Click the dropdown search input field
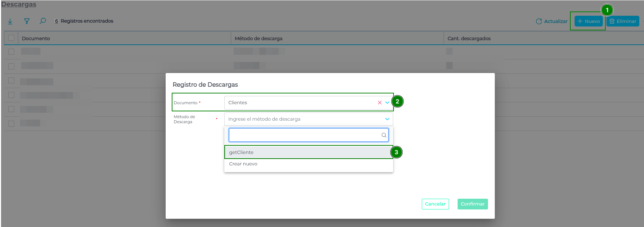The image size is (644, 227). pos(305,135)
